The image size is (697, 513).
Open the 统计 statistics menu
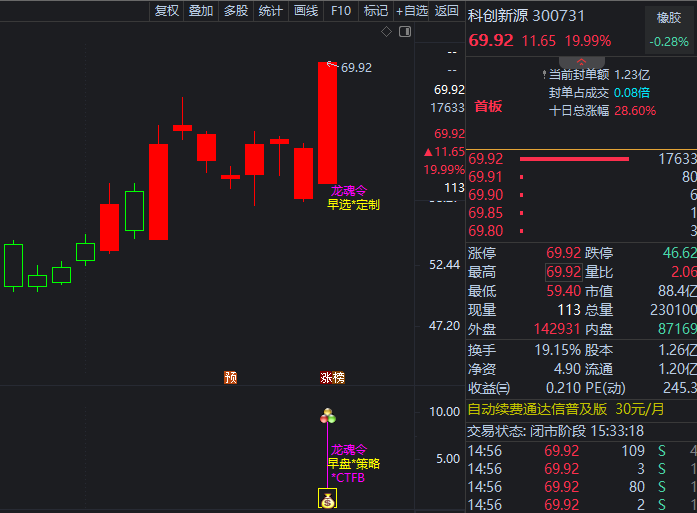270,11
